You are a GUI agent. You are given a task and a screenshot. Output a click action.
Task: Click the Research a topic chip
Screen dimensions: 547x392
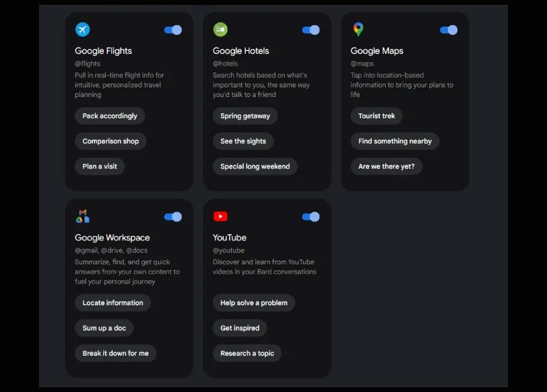point(248,353)
